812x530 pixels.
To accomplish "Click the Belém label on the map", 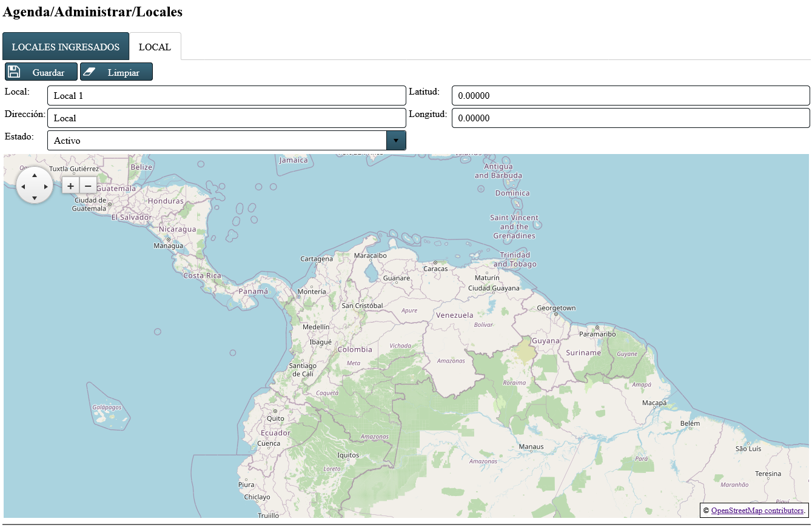I will point(690,423).
